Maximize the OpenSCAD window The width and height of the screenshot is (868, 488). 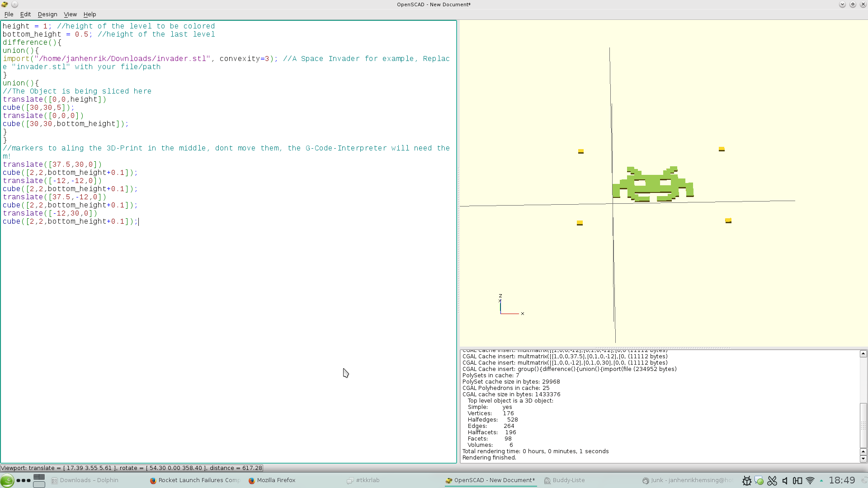853,5
